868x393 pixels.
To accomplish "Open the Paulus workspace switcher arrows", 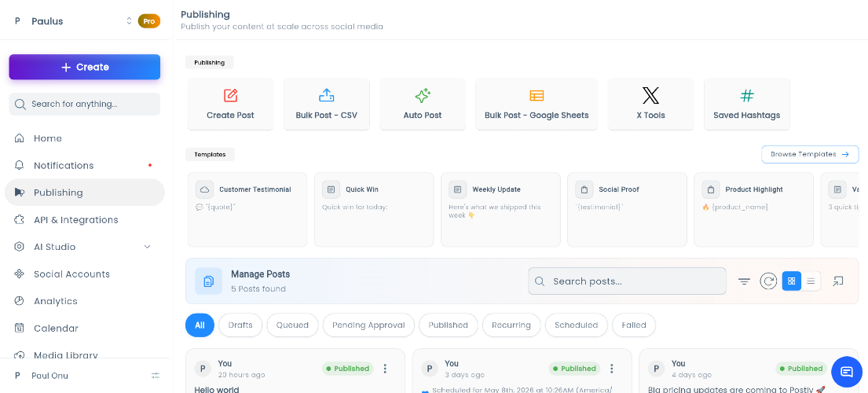I will [129, 21].
